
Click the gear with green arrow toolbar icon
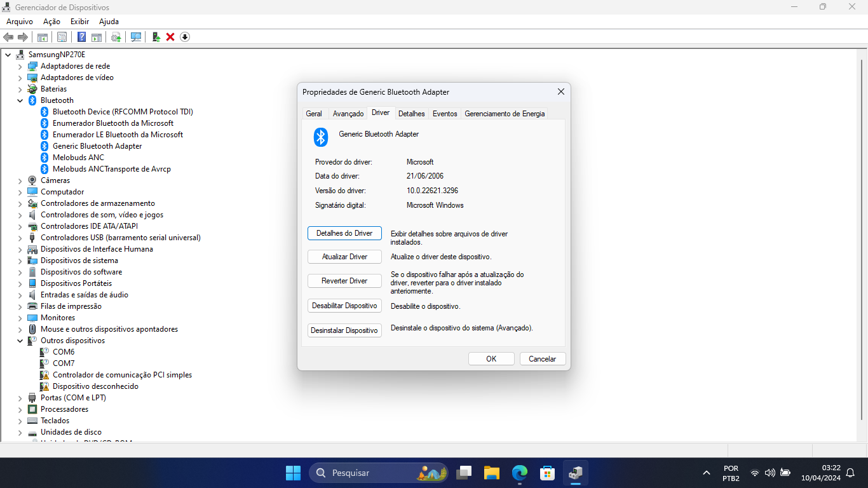[x=116, y=37]
